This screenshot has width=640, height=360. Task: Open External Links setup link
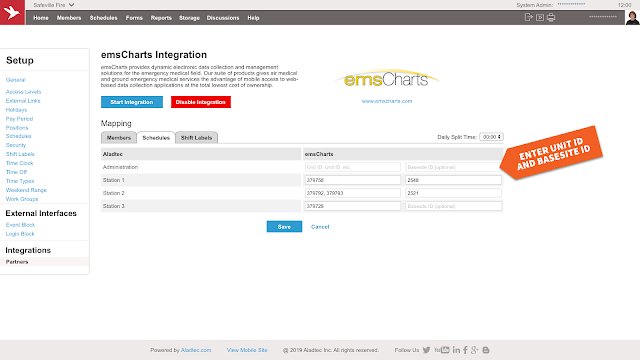coord(23,101)
